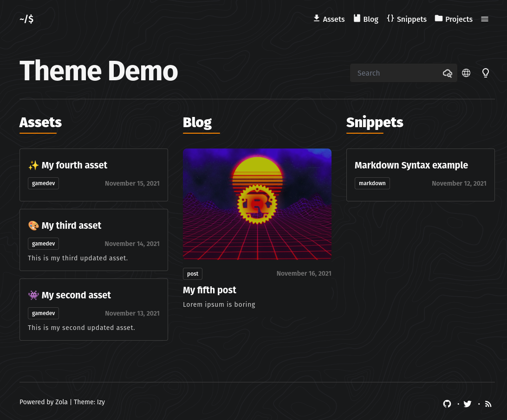507x420 pixels.
Task: Go to Assets in the top navigation
Action: (334, 19)
